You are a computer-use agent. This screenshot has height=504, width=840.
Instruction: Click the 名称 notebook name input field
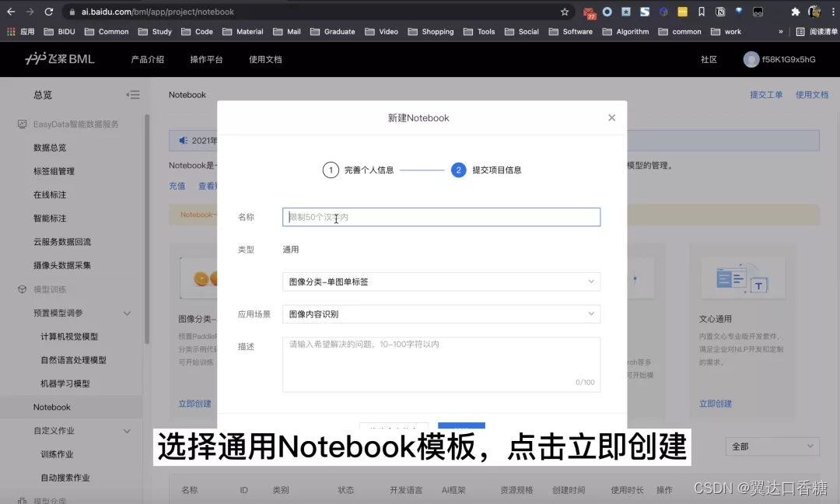(x=441, y=217)
